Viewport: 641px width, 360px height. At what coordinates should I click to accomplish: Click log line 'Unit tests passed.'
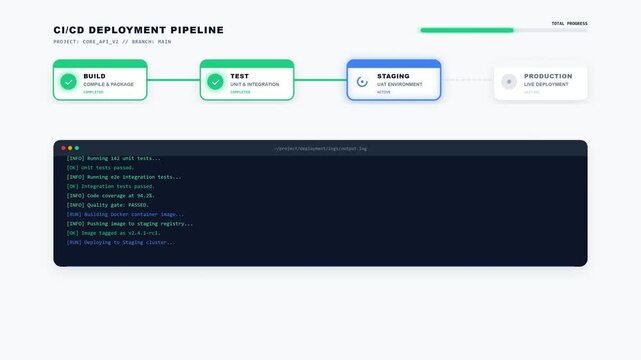click(100, 168)
